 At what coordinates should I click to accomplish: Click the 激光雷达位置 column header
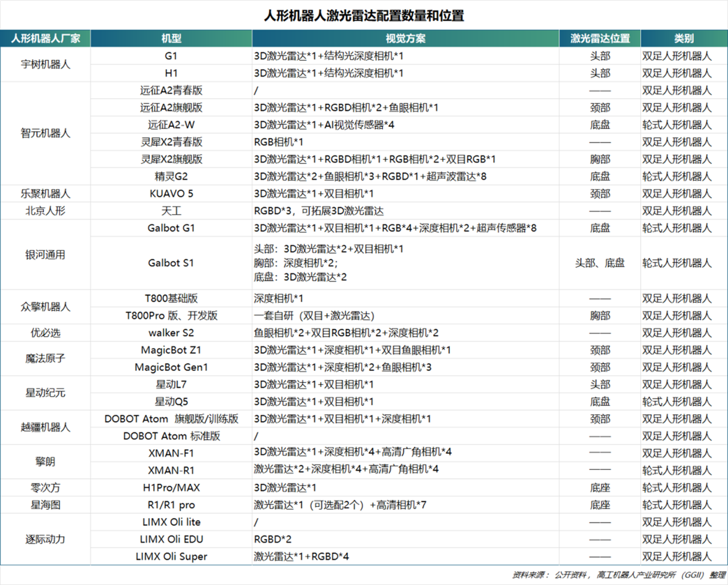coord(601,39)
